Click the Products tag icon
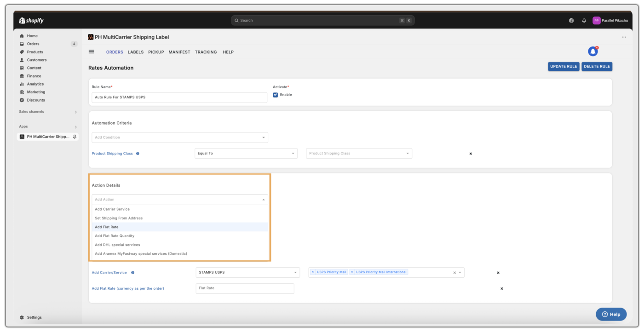This screenshot has height=332, width=644. click(22, 52)
